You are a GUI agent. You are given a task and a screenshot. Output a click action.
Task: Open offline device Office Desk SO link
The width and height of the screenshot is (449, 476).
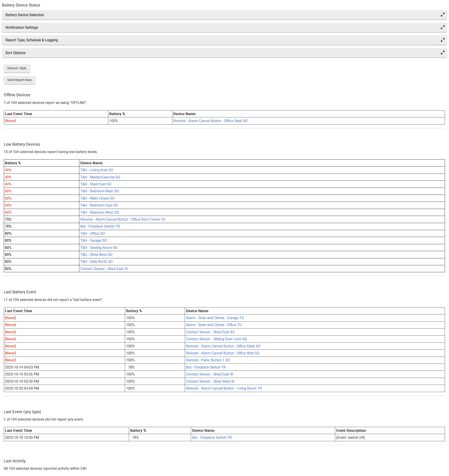pyautogui.click(x=210, y=121)
